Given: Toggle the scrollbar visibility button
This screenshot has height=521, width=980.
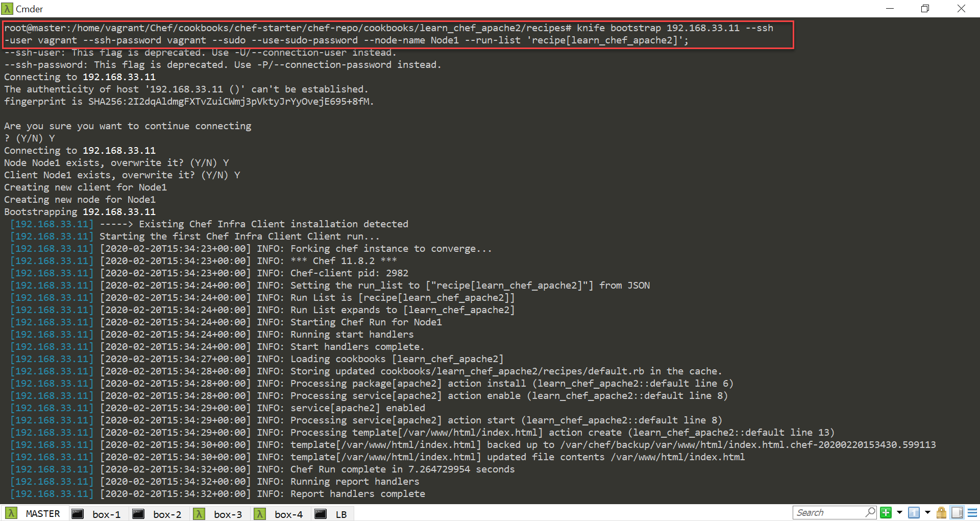Looking at the screenshot, I should (x=958, y=513).
